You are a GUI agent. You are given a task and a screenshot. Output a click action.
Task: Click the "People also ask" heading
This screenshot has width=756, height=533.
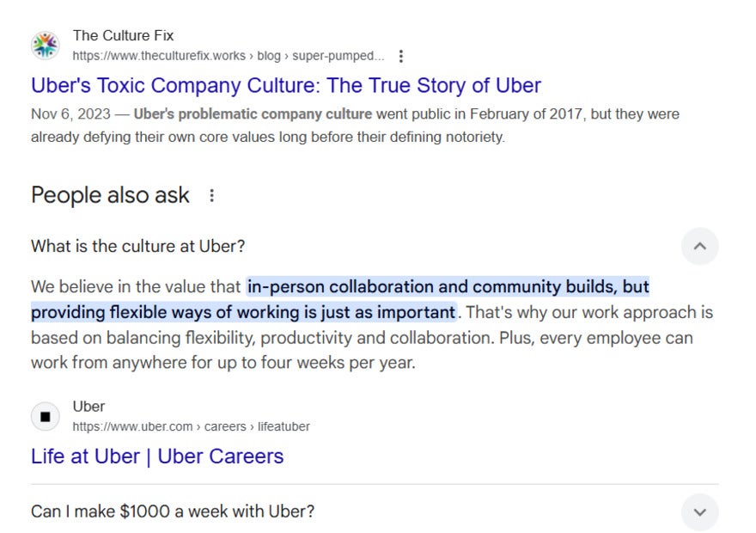110,196
